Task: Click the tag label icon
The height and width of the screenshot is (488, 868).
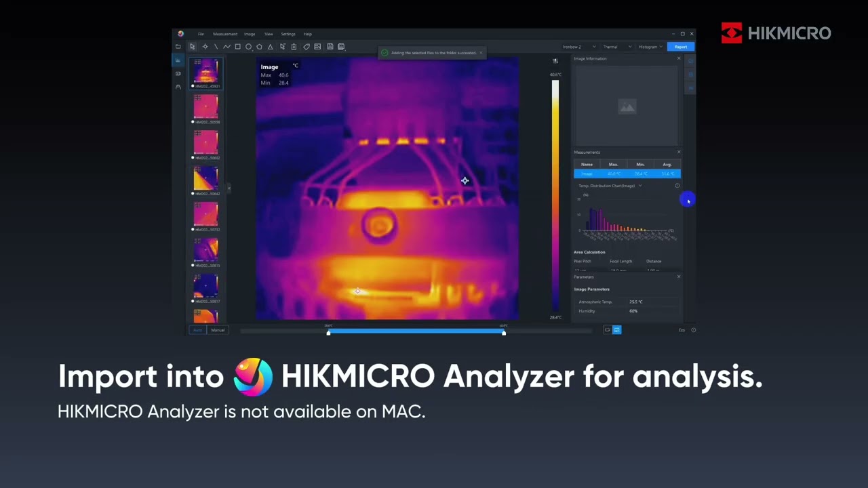Action: click(307, 47)
